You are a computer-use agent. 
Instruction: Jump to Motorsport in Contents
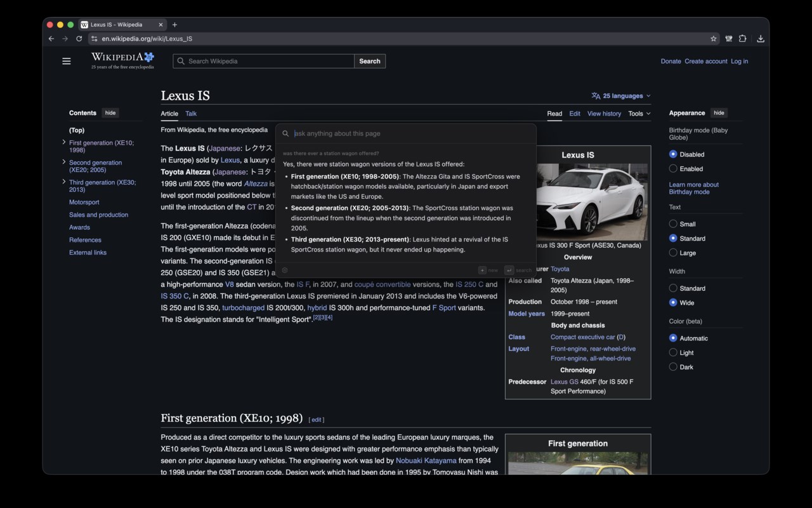[84, 202]
